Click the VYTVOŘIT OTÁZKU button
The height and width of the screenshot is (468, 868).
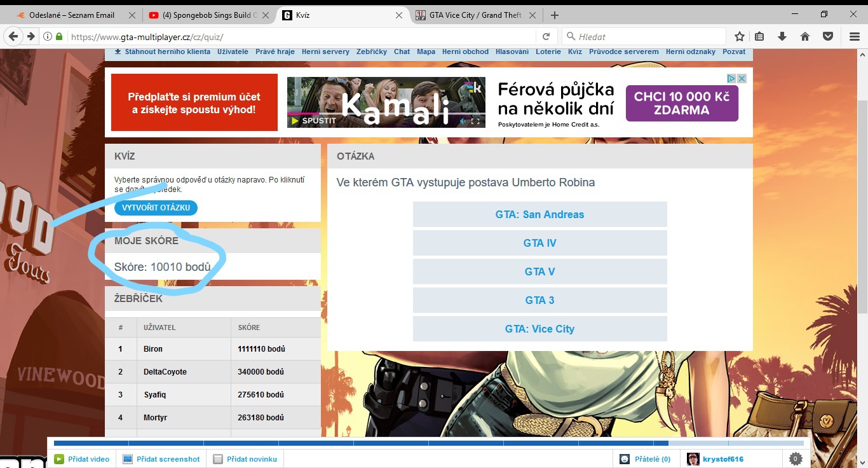pos(156,208)
